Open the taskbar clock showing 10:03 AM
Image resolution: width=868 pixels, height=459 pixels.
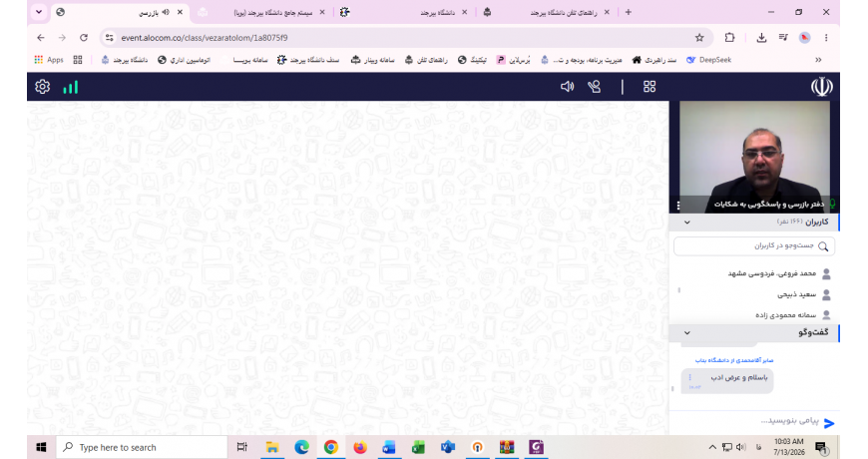coord(789,447)
